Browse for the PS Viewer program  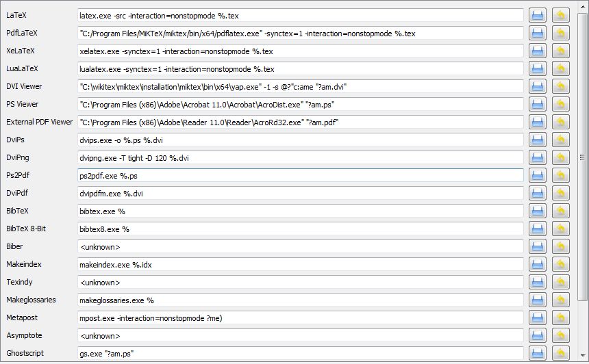click(x=538, y=104)
